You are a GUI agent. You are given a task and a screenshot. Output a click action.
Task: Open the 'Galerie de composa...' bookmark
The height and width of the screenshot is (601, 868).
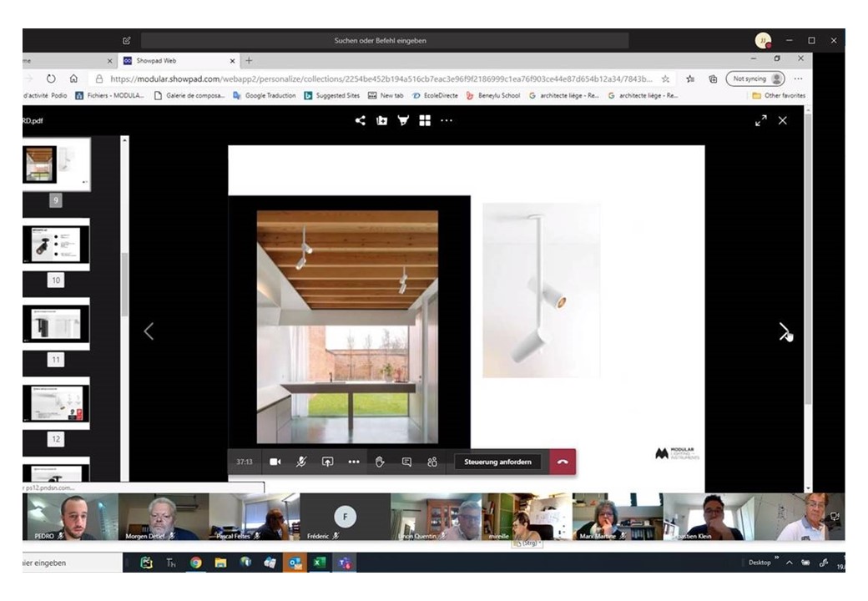click(189, 95)
